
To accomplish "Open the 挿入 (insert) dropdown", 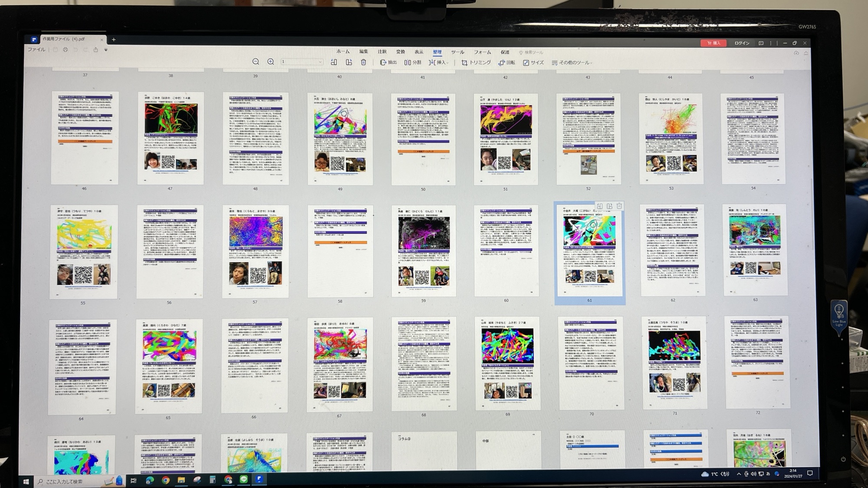I will click(x=439, y=63).
